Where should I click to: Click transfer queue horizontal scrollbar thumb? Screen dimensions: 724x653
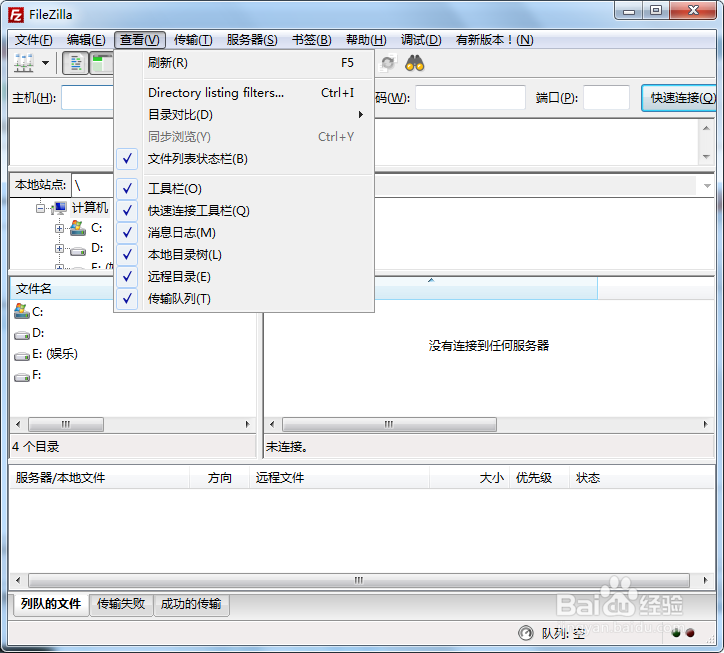pyautogui.click(x=359, y=580)
